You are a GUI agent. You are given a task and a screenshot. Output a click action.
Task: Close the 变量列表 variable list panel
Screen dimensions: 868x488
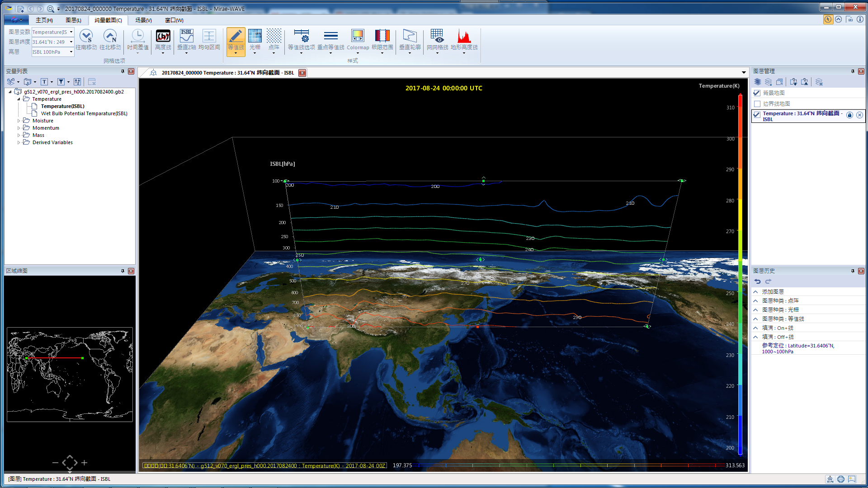coord(131,71)
